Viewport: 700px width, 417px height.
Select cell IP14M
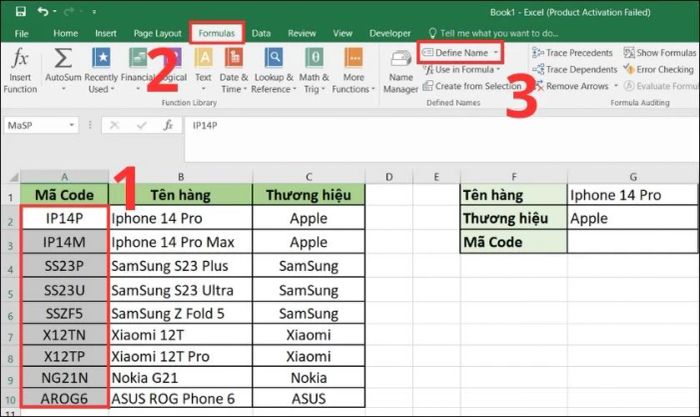pos(64,242)
